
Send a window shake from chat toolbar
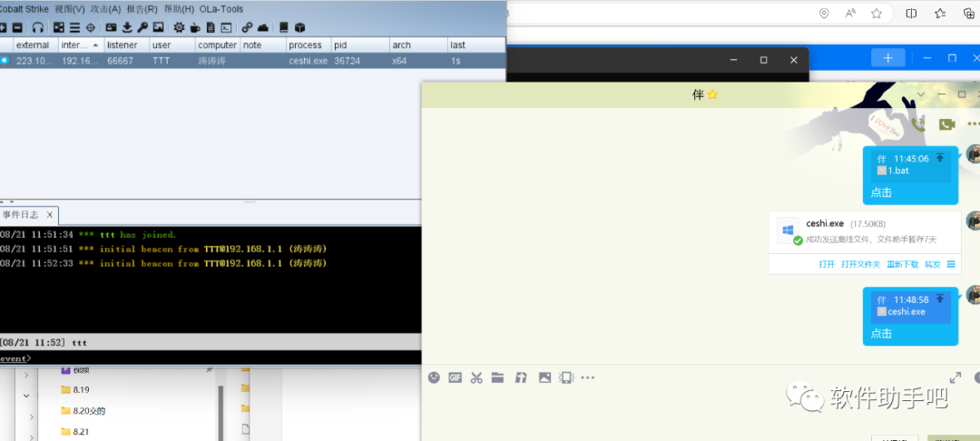[566, 377]
